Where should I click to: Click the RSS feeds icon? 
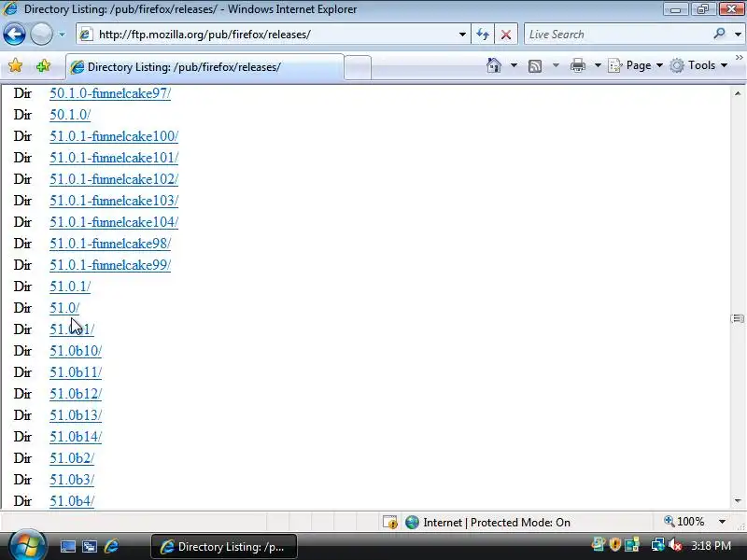point(535,65)
